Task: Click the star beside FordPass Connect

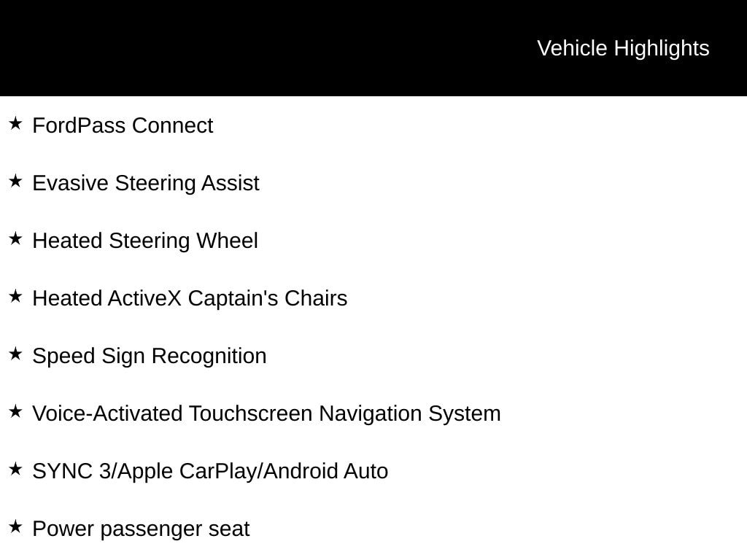Action: point(15,124)
